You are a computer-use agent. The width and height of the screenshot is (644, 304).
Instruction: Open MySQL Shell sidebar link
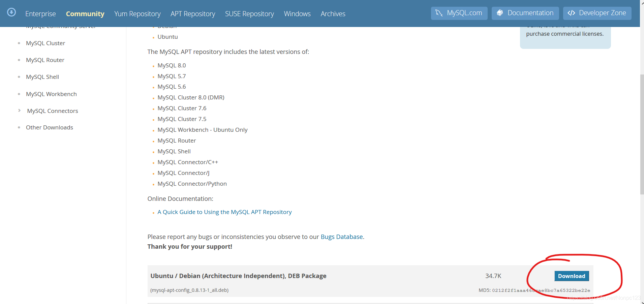(42, 77)
